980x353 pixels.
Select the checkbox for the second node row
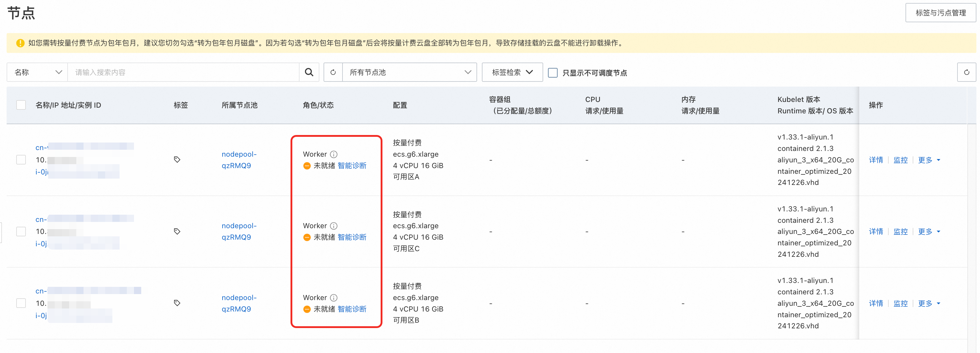(x=21, y=231)
